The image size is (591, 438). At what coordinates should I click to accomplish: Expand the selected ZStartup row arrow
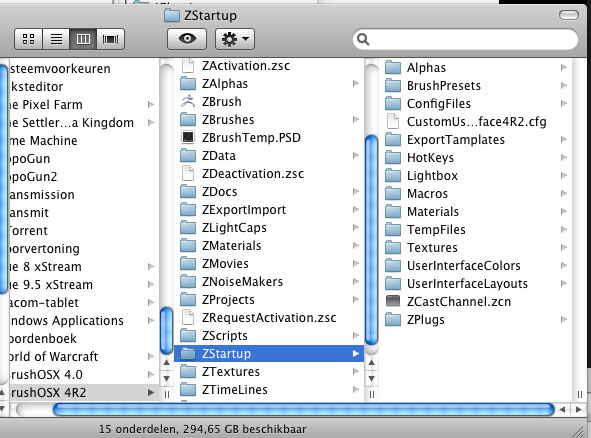356,354
